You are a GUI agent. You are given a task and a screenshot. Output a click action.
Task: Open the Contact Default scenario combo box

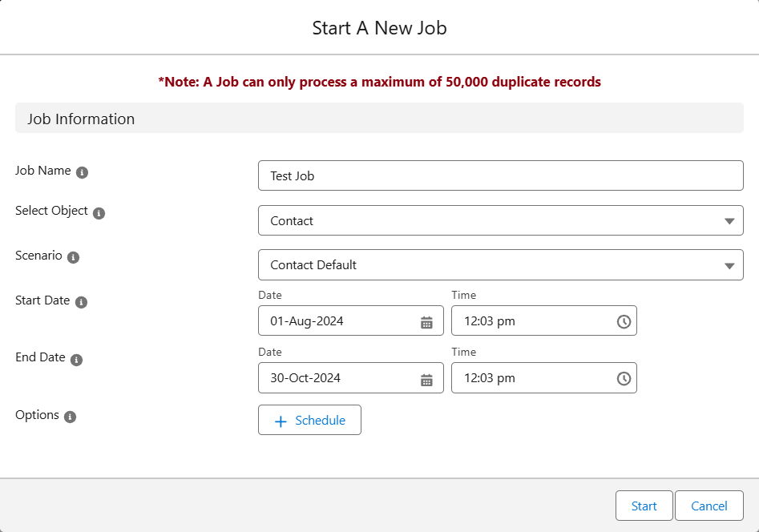[500, 264]
